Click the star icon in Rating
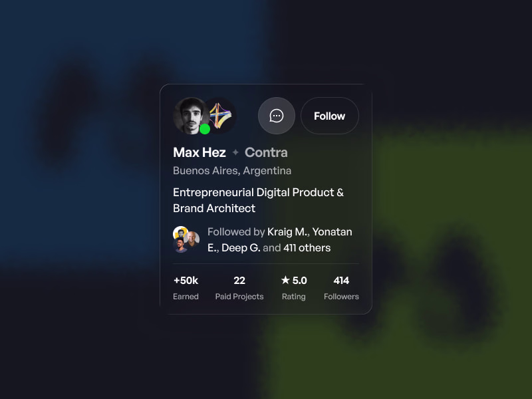This screenshot has width=532, height=399. click(x=286, y=280)
